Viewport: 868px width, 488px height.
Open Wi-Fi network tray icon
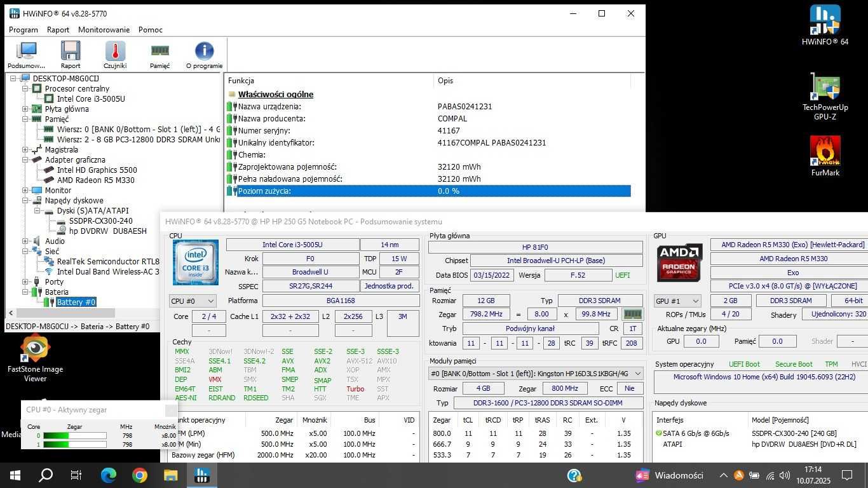770,475
